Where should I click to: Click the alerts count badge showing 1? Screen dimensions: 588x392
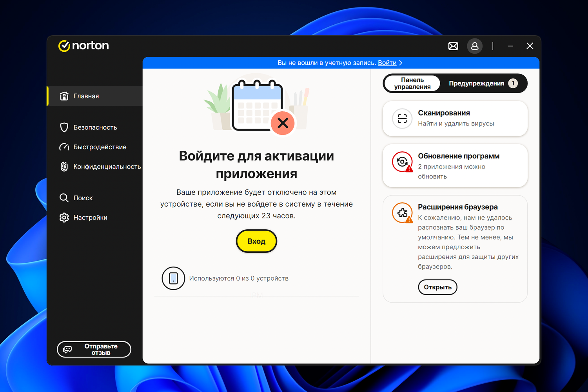[x=513, y=83]
